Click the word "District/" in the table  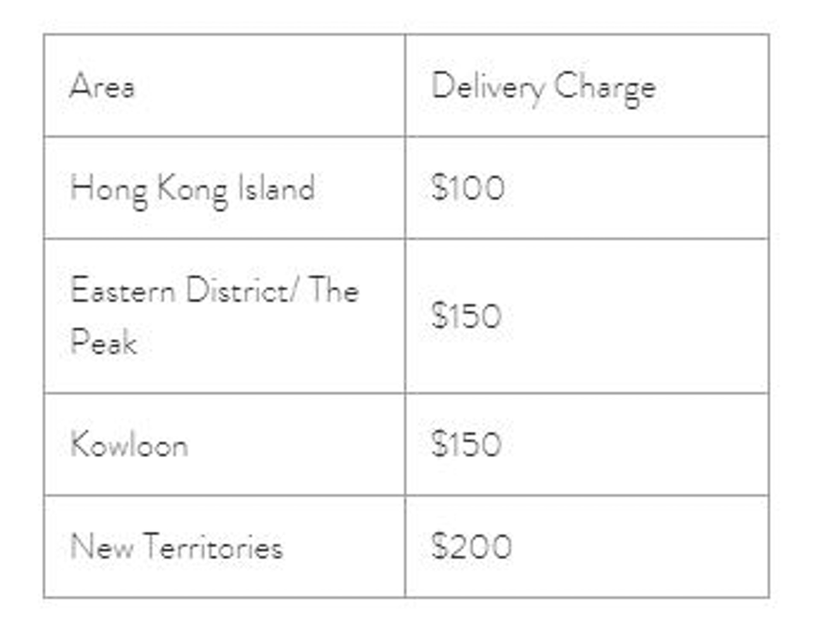242,290
